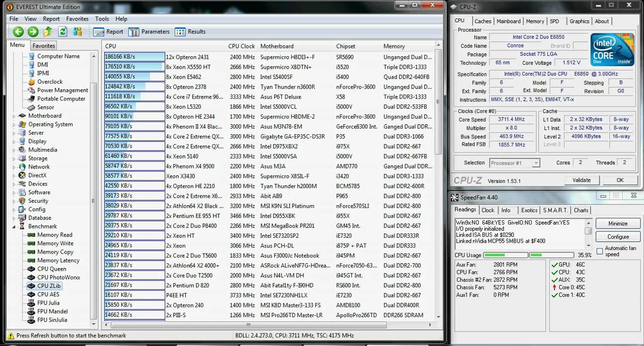The width and height of the screenshot is (644, 346).
Task: Click CPU Clock column header
Action: 242,46
